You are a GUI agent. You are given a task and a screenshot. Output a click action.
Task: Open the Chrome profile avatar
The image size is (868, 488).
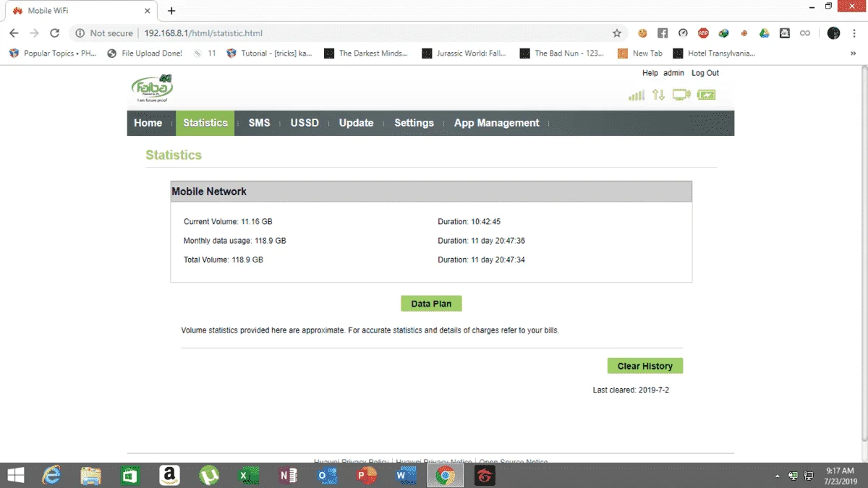[x=833, y=33]
